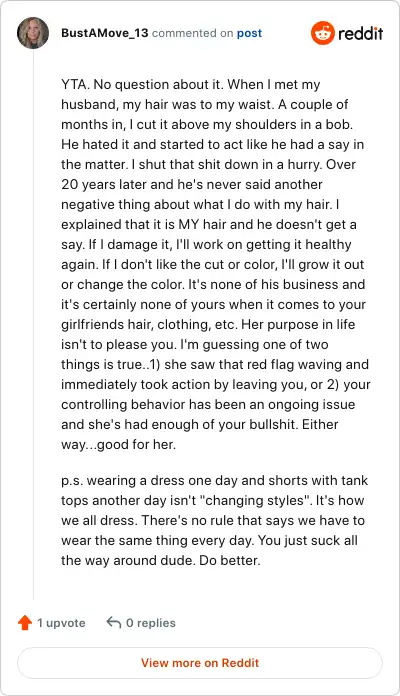Click the "p.s." at the second paragraph's start
Image resolution: width=400 pixels, height=696 pixels.
pos(72,481)
